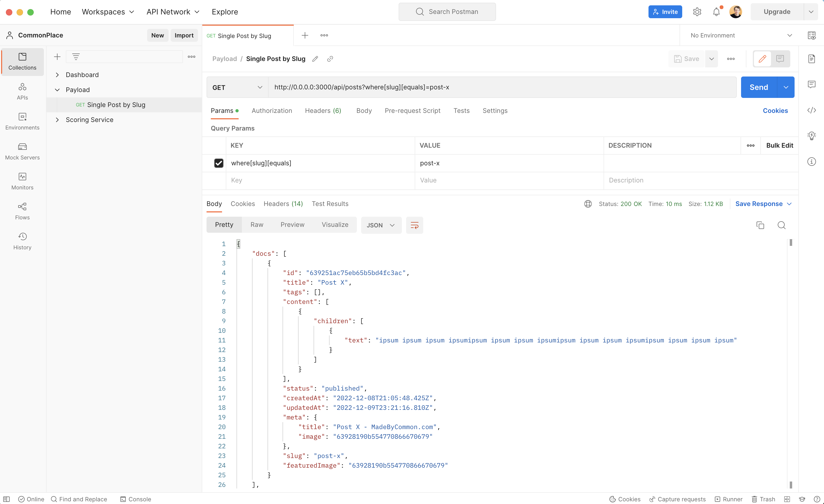Image resolution: width=824 pixels, height=504 pixels.
Task: Switch to the Tests tab
Action: point(461,110)
